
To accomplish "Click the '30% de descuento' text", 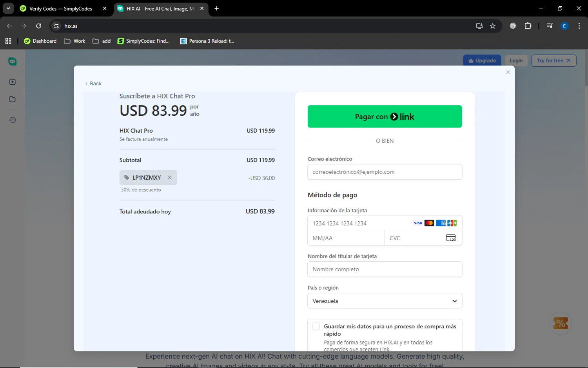I will [141, 190].
